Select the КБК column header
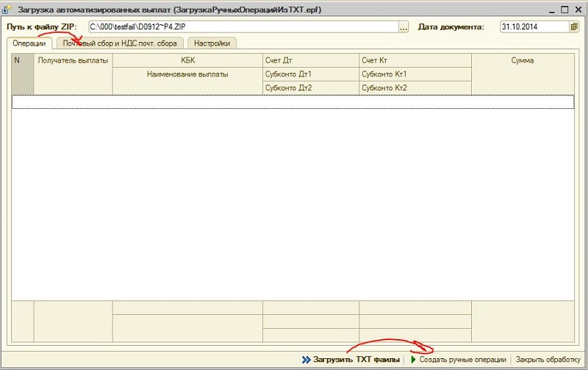Image resolution: width=588 pixels, height=370 pixels. pos(187,60)
